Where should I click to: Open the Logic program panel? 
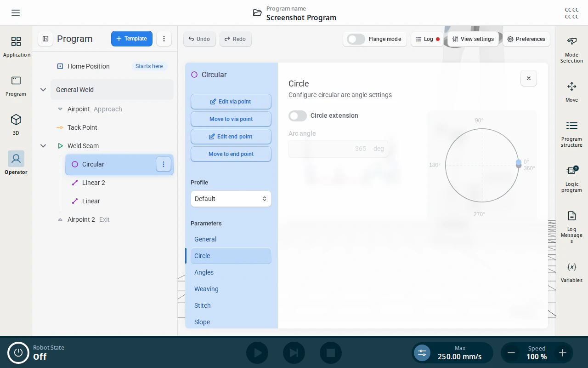(x=571, y=179)
